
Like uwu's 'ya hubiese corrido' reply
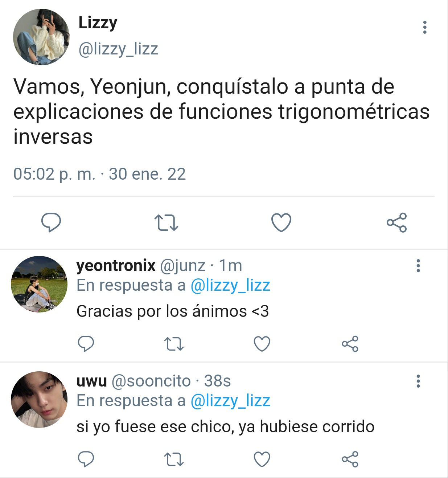click(262, 459)
